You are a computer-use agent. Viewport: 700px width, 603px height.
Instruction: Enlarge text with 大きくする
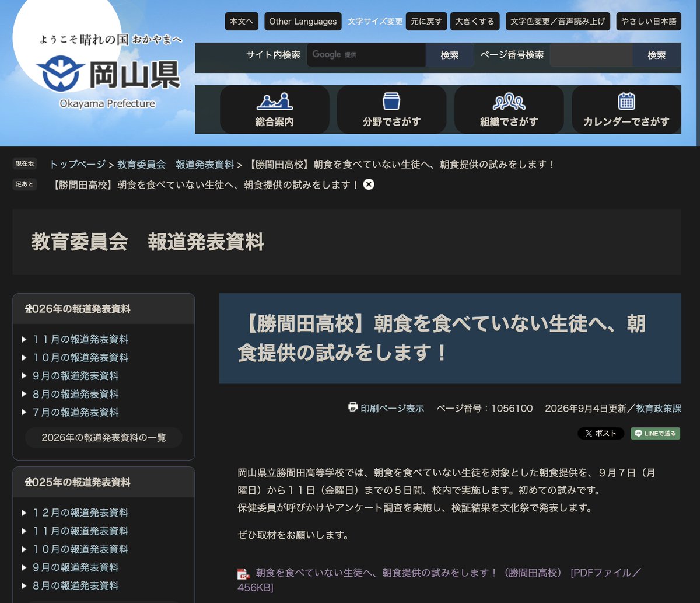click(475, 22)
